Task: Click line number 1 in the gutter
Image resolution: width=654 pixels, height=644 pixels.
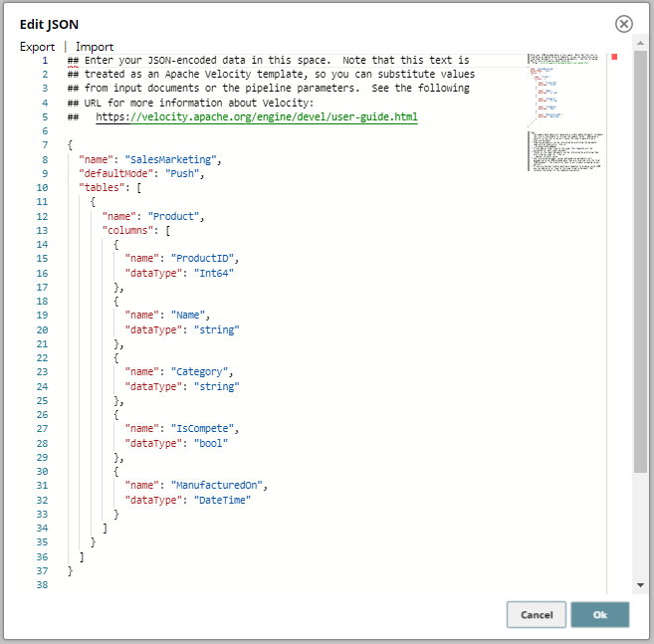Action: click(45, 61)
